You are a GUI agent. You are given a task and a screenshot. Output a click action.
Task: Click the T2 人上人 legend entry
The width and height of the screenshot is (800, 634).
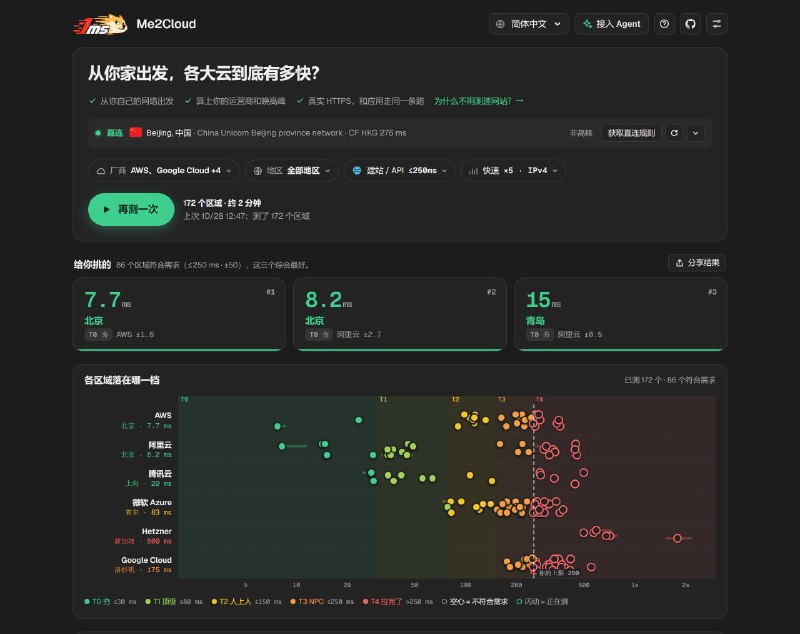(246, 601)
